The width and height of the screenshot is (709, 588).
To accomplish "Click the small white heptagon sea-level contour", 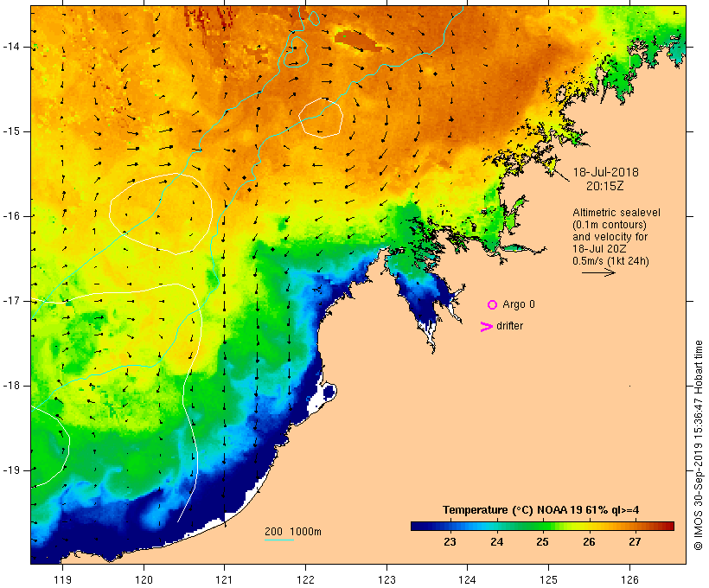I will (321, 117).
